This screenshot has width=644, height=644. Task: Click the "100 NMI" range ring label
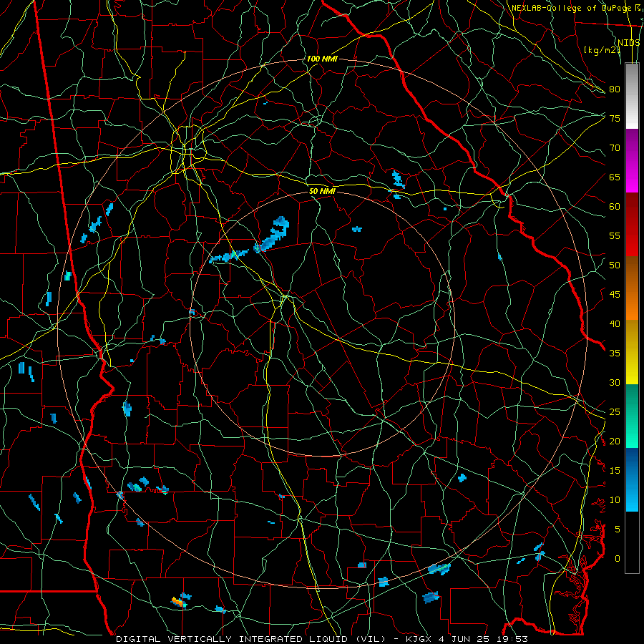point(322,59)
